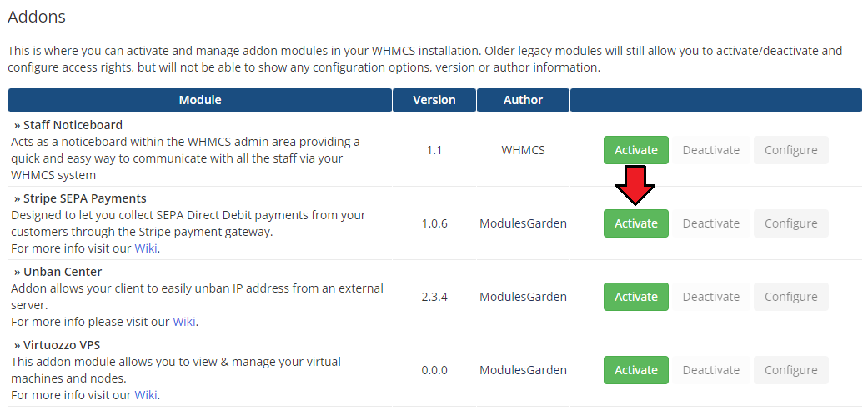Image resolution: width=868 pixels, height=415 pixels.
Task: Open the Wiki link for Unban Center
Action: click(183, 322)
